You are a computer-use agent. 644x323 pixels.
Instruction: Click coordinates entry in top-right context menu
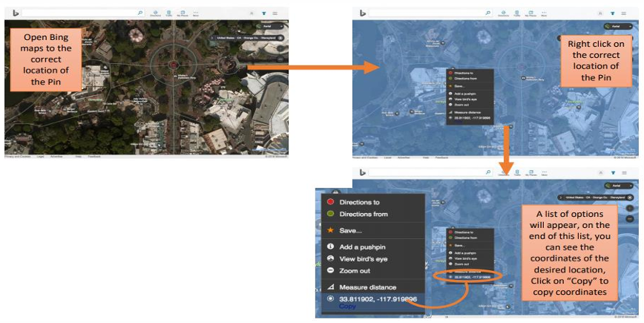click(x=470, y=118)
